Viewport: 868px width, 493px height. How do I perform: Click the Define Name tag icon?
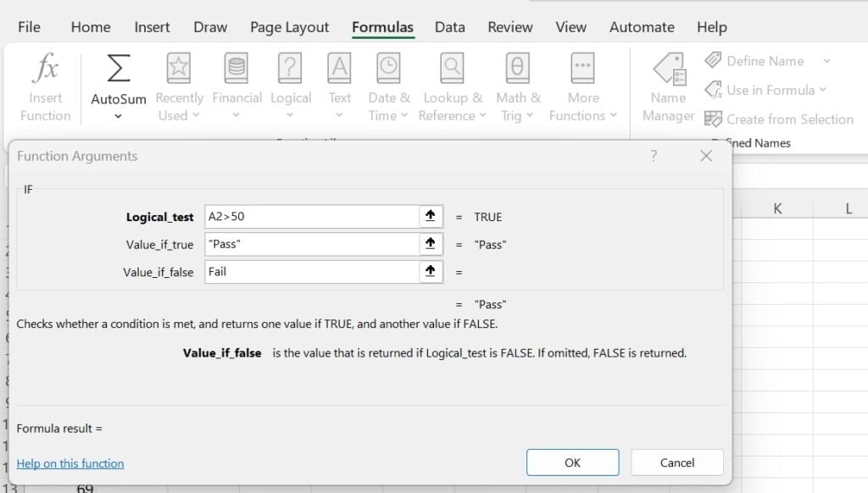point(713,60)
